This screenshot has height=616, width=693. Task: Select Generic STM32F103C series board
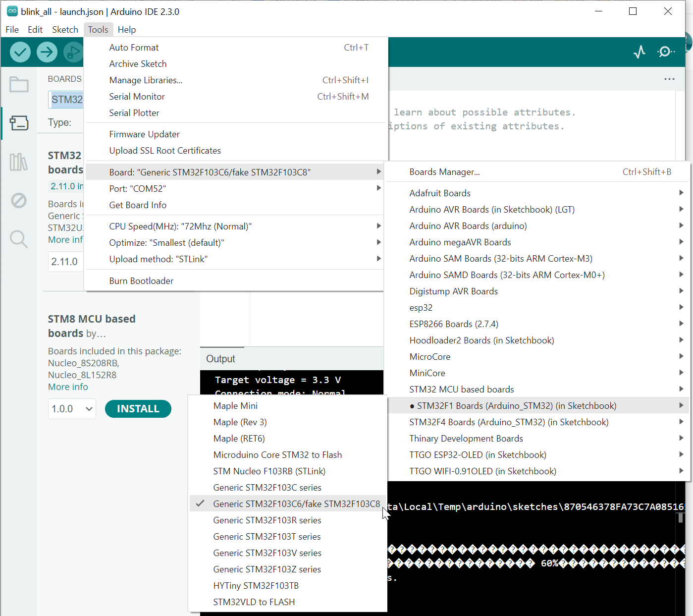click(267, 488)
